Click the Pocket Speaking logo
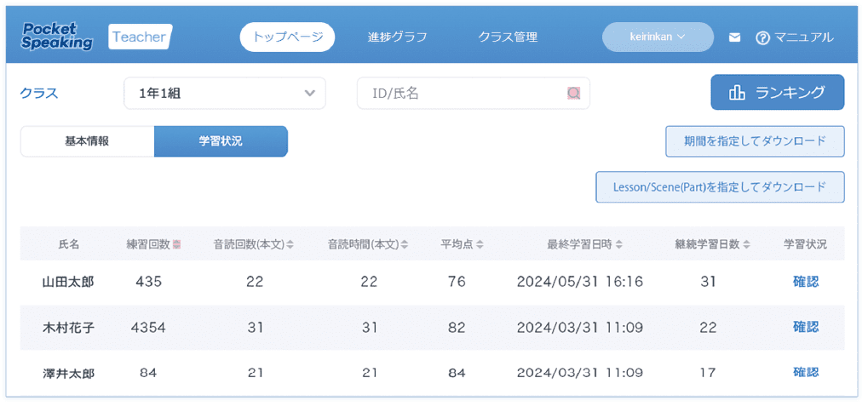Viewport: 868px width, 406px height. point(57,37)
